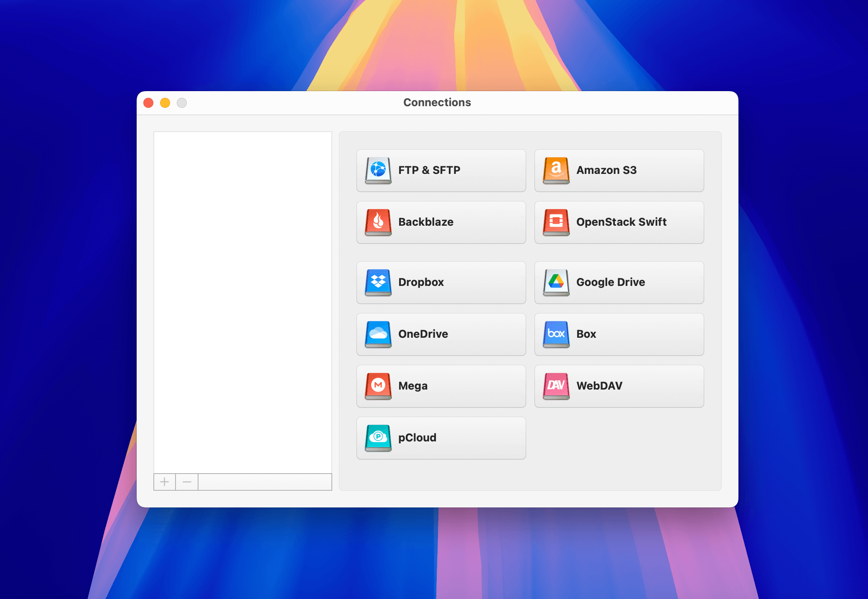Pick the Dropbox label text
The height and width of the screenshot is (599, 868).
[x=421, y=282]
